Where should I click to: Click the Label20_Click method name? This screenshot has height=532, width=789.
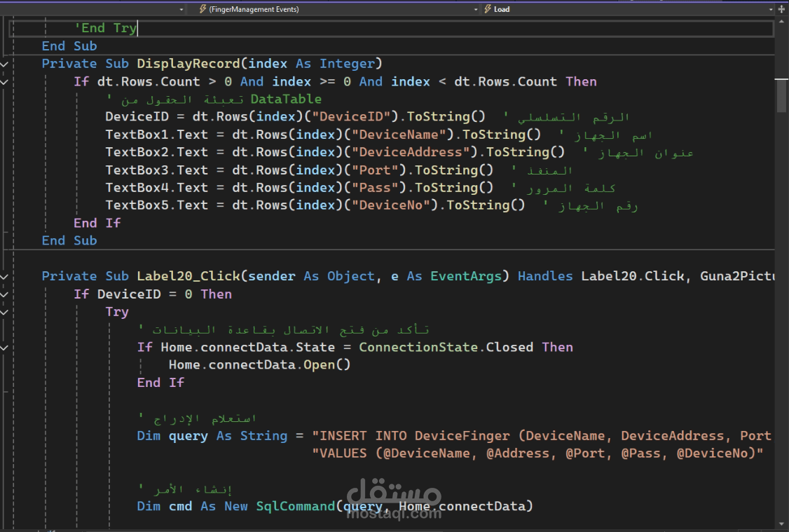coord(188,276)
